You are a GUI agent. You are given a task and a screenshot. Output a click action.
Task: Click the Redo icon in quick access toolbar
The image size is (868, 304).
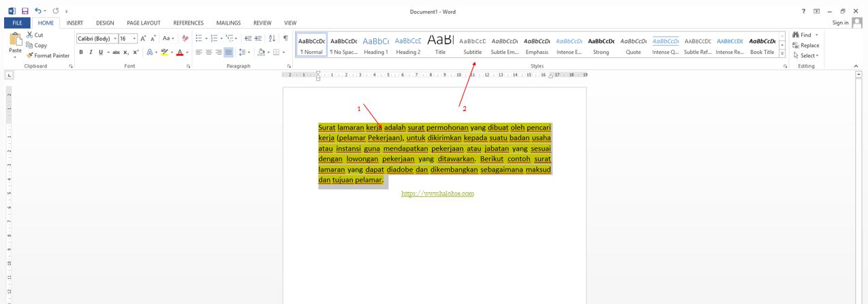click(x=56, y=12)
